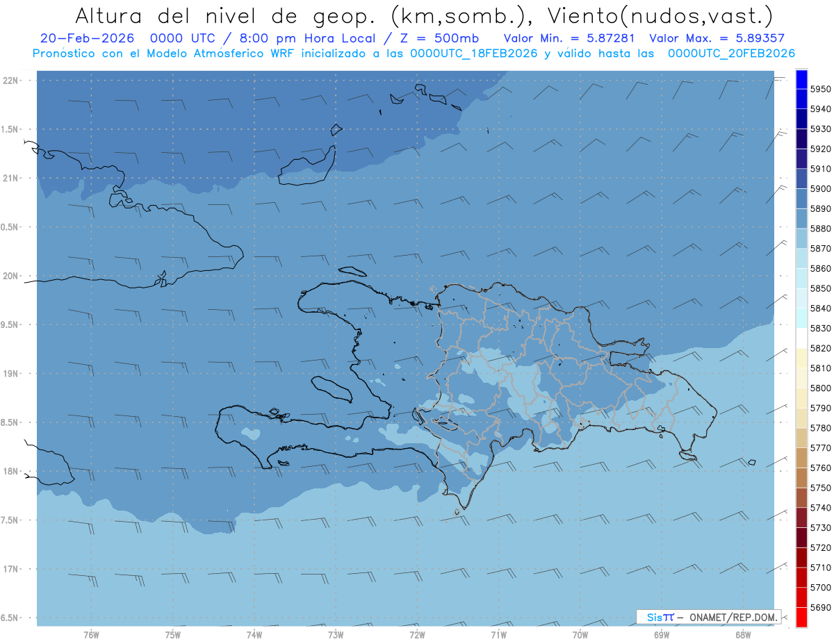Click the '1.5N' latitude label
834x644 pixels.
[10, 129]
